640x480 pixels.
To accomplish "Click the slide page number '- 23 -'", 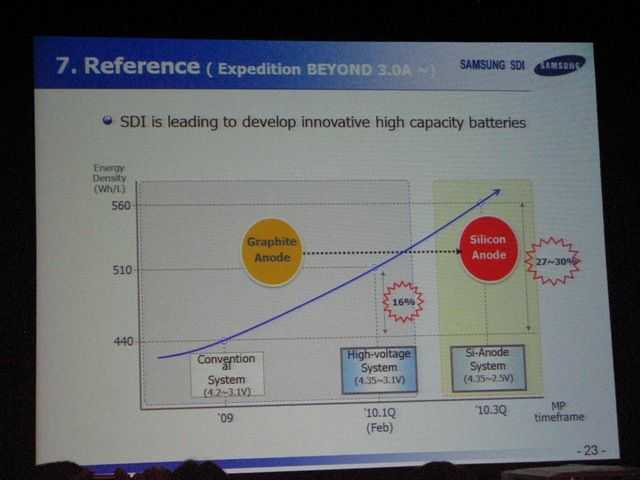I will click(x=591, y=450).
